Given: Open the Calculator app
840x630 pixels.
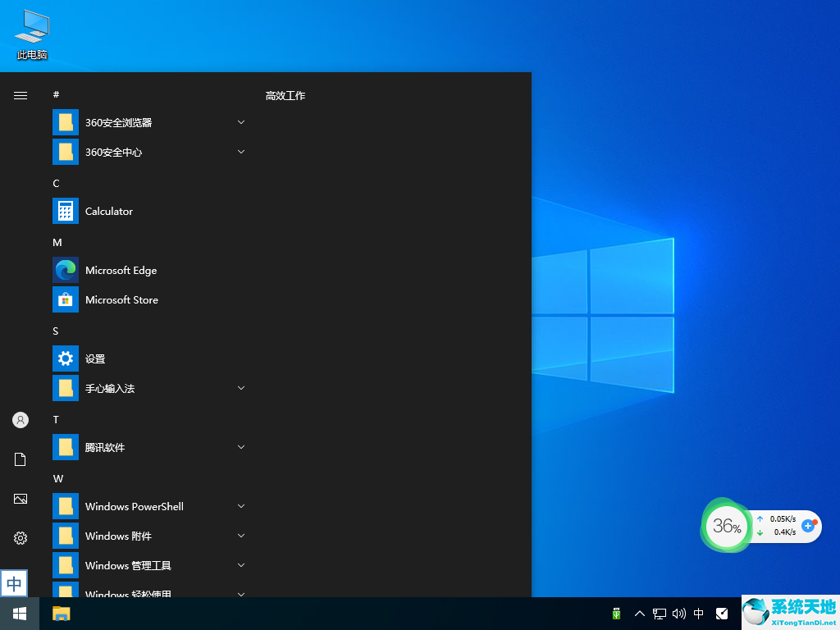Looking at the screenshot, I should coord(108,211).
